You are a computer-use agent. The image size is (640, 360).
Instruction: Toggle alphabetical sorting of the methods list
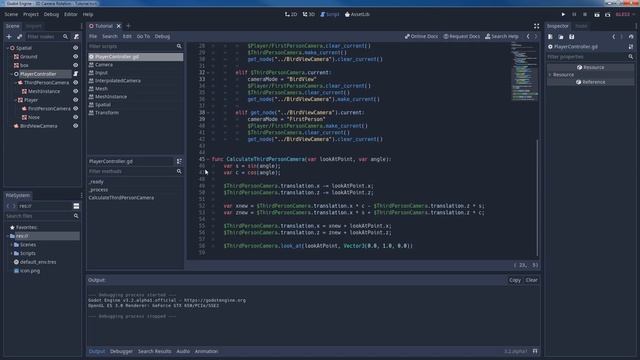coord(179,161)
